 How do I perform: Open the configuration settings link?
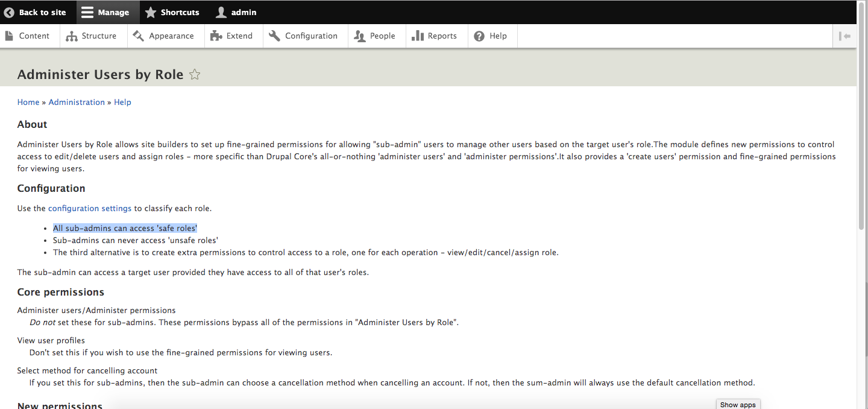90,209
